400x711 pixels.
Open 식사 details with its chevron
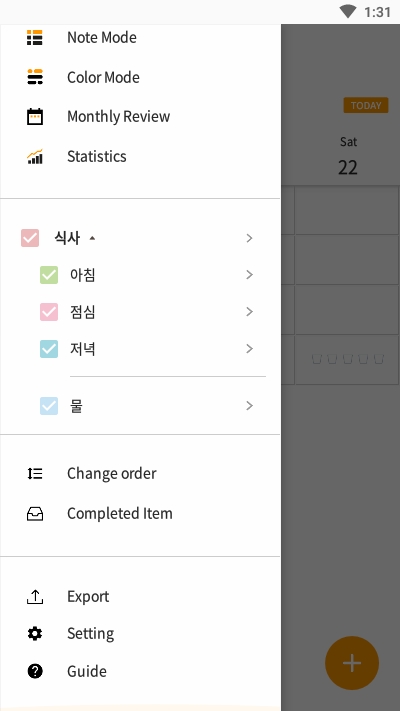click(x=249, y=238)
